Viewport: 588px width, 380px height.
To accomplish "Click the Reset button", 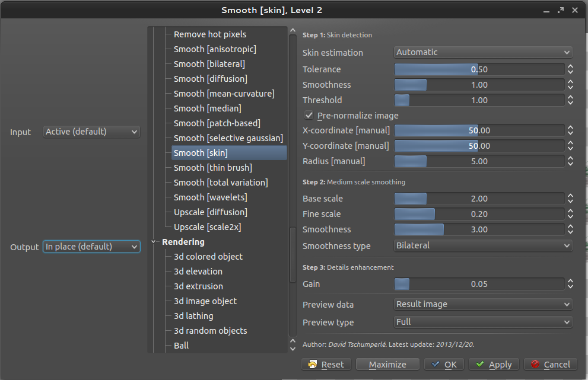I will [x=326, y=365].
